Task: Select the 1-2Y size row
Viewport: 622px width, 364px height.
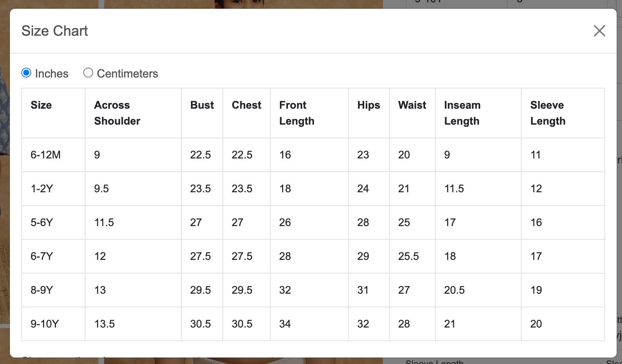Action: (313, 188)
